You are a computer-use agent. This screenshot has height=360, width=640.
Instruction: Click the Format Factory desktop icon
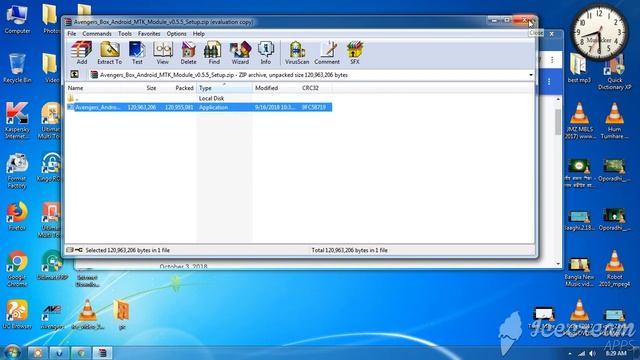(17, 171)
